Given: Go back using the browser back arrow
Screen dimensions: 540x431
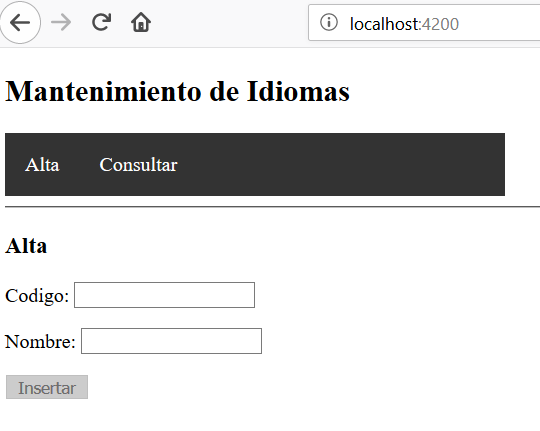Looking at the screenshot, I should click(x=20, y=23).
